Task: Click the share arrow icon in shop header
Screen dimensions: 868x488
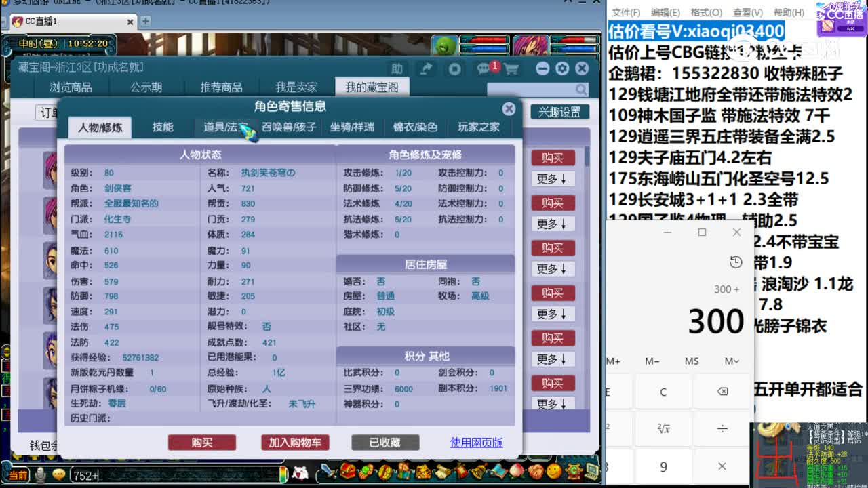Action: pyautogui.click(x=427, y=68)
